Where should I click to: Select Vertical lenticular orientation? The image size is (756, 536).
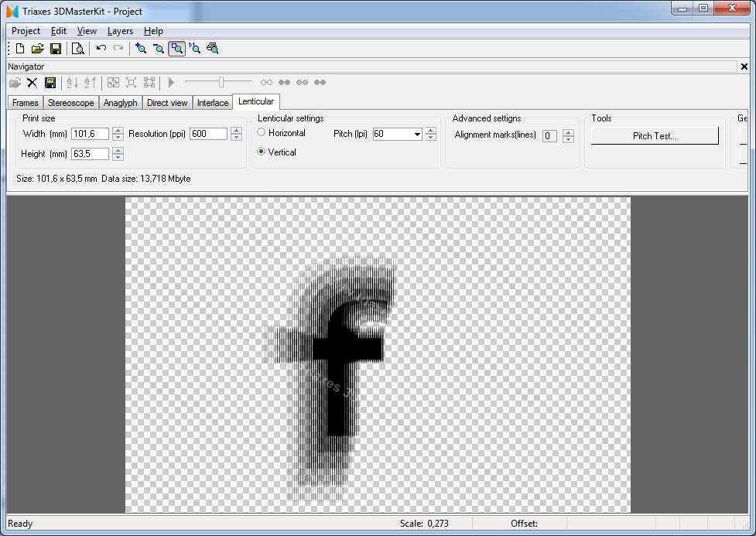point(277,152)
